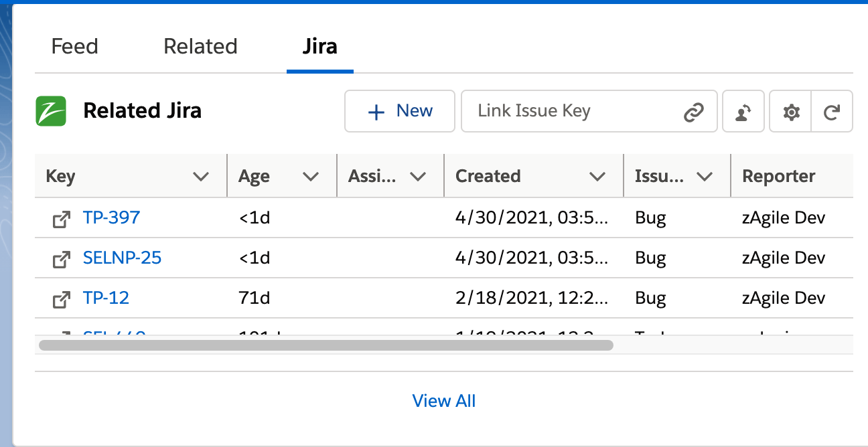Select the Jira tab
The height and width of the screenshot is (447, 868).
(319, 46)
